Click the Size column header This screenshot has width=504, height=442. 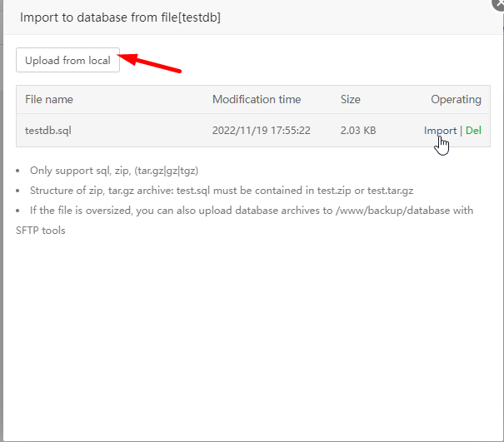pyautogui.click(x=351, y=99)
